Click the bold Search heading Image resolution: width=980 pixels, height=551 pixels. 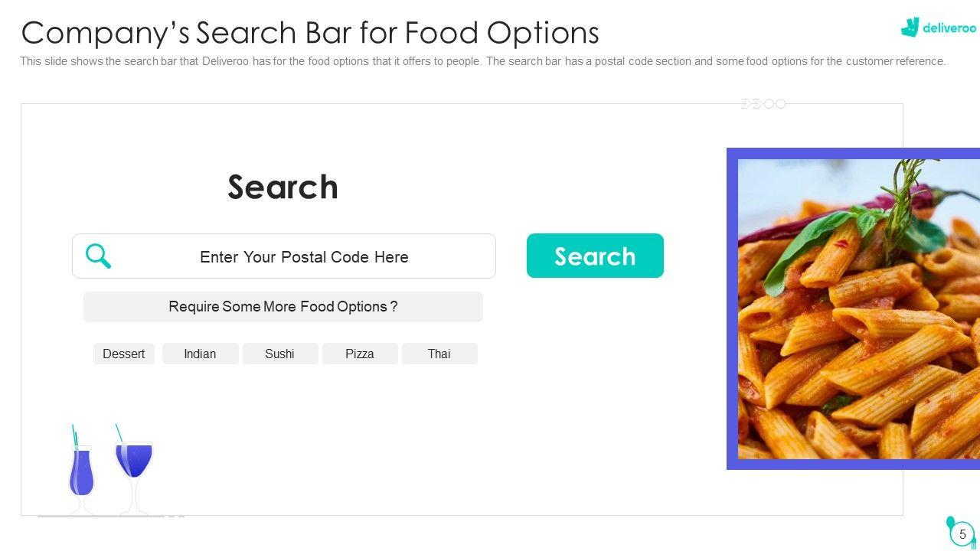[283, 187]
